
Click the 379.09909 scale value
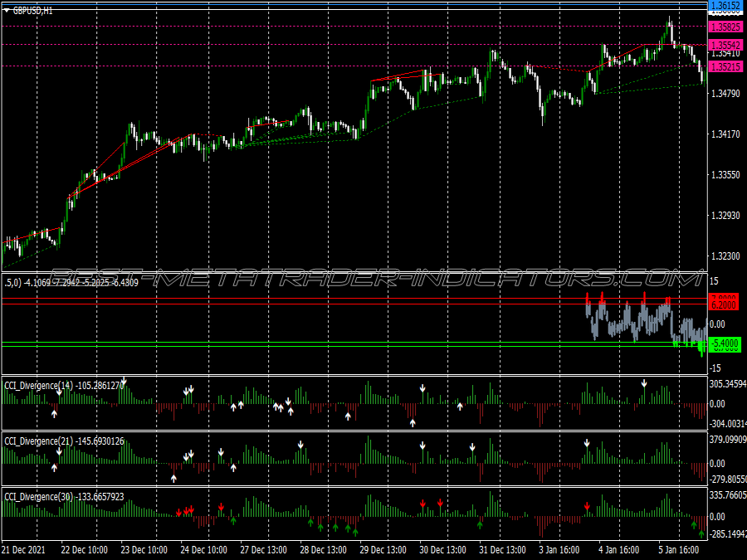click(728, 440)
